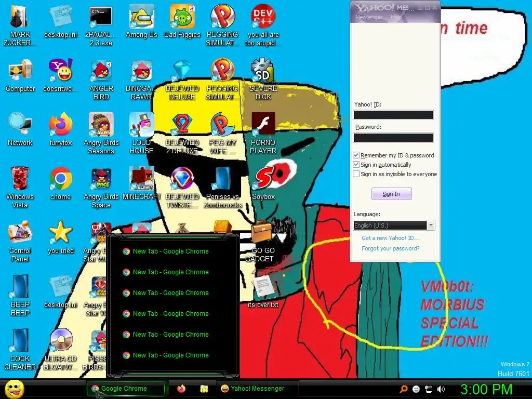Open the furryfox Firefox shortcut
The height and width of the screenshot is (399, 532).
tap(60, 129)
